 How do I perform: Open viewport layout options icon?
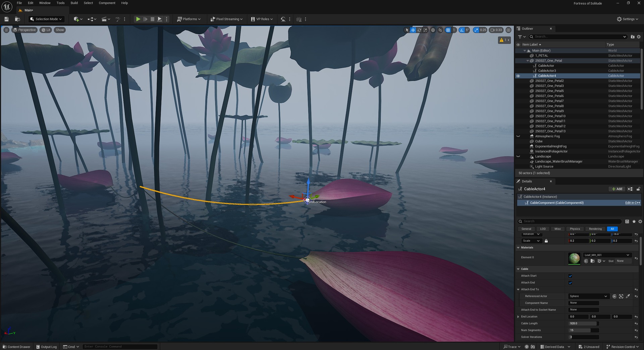pos(508,30)
